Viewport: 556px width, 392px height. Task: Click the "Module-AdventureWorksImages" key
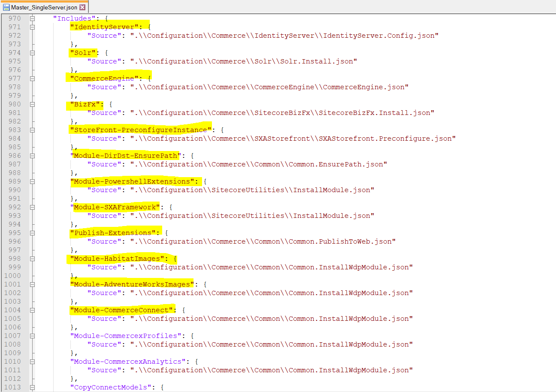point(132,284)
